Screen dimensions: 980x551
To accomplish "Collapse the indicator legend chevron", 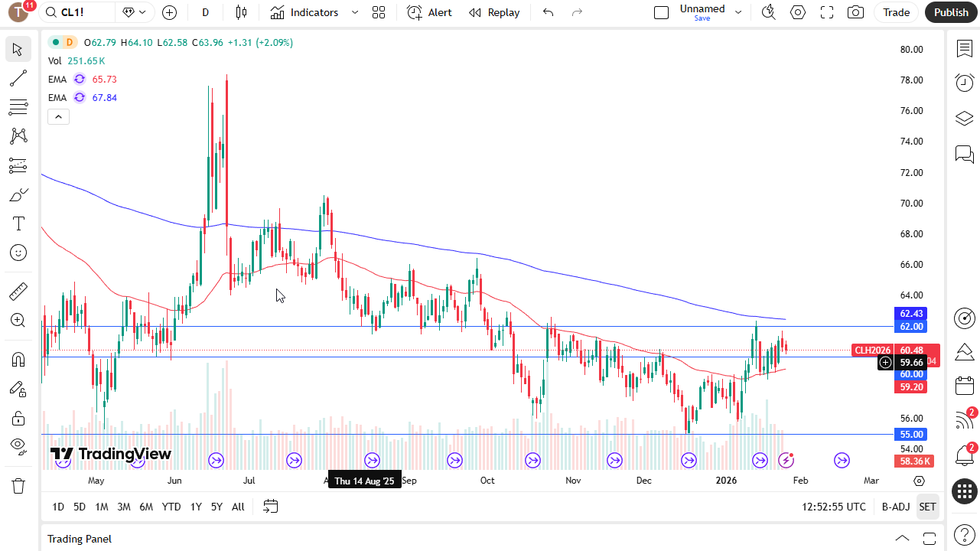I will pos(58,116).
